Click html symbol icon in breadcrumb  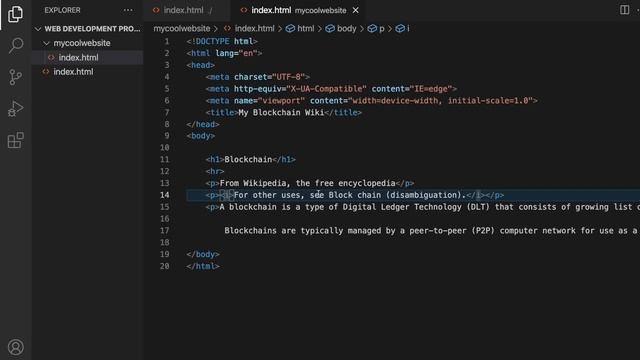pyautogui.click(x=290, y=29)
